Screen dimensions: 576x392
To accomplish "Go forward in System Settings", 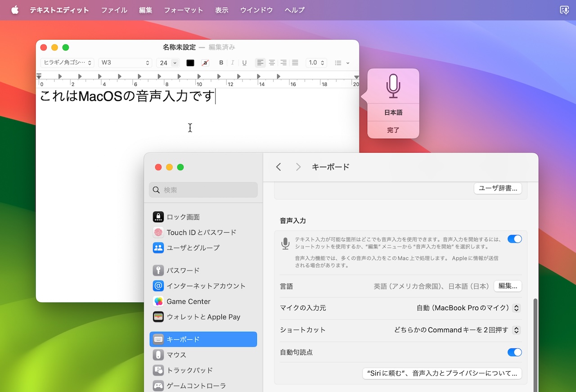I will point(298,167).
